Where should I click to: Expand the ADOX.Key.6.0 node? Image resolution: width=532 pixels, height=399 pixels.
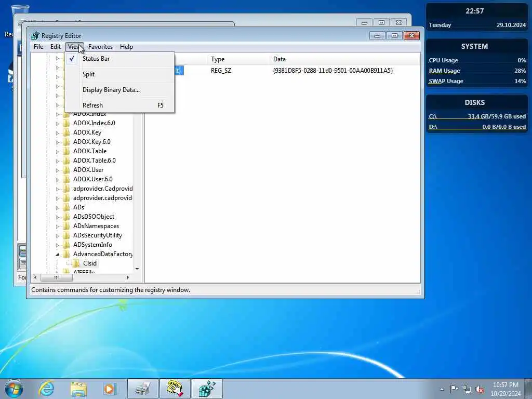[57, 142]
